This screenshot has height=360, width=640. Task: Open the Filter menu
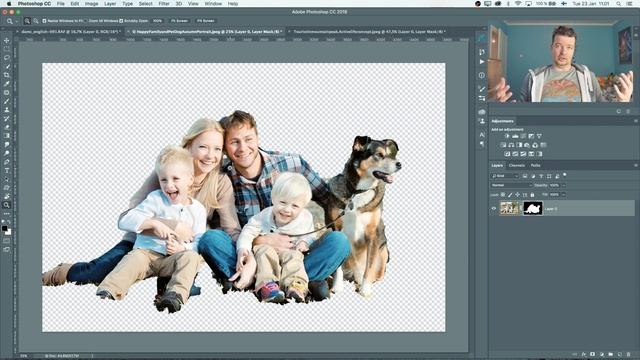tap(164, 4)
